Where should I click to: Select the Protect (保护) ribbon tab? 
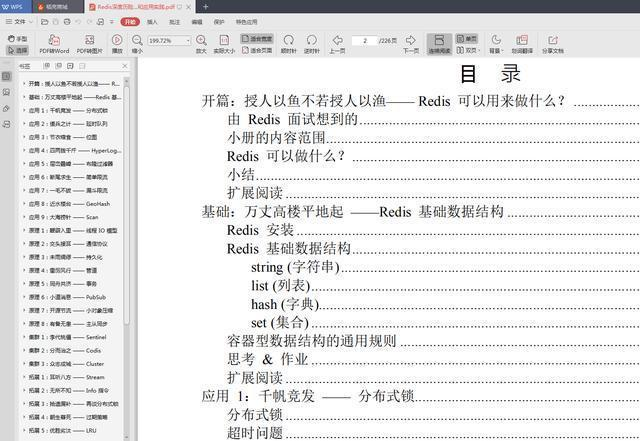pos(219,22)
